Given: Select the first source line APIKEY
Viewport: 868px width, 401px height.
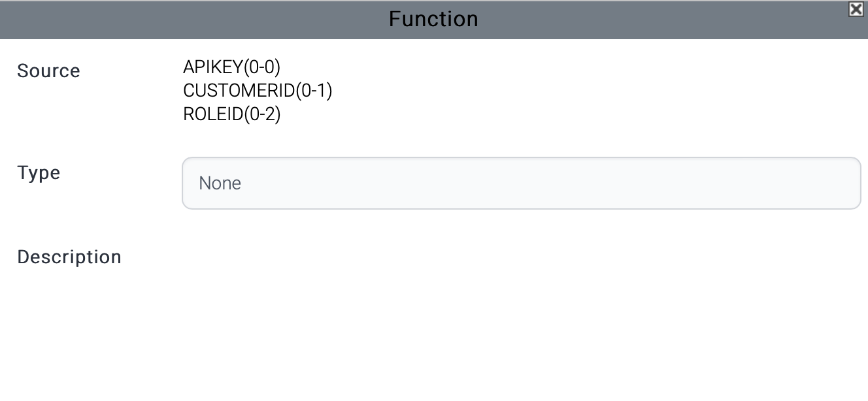Looking at the screenshot, I should pos(231,67).
